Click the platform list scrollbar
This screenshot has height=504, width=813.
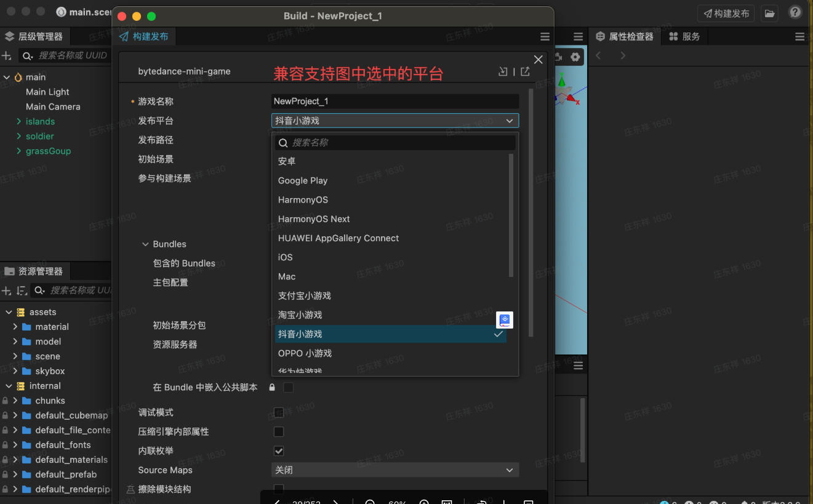511,215
